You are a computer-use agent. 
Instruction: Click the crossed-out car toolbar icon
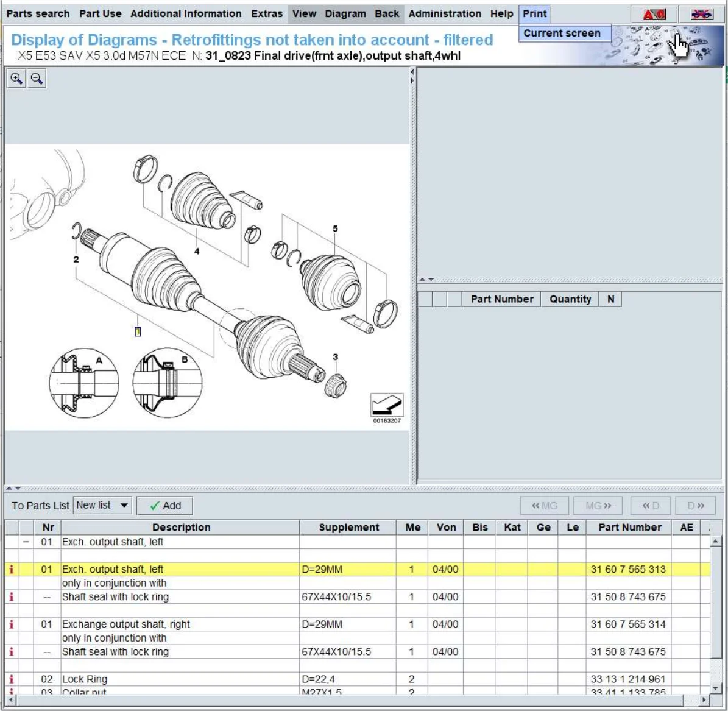(x=701, y=14)
